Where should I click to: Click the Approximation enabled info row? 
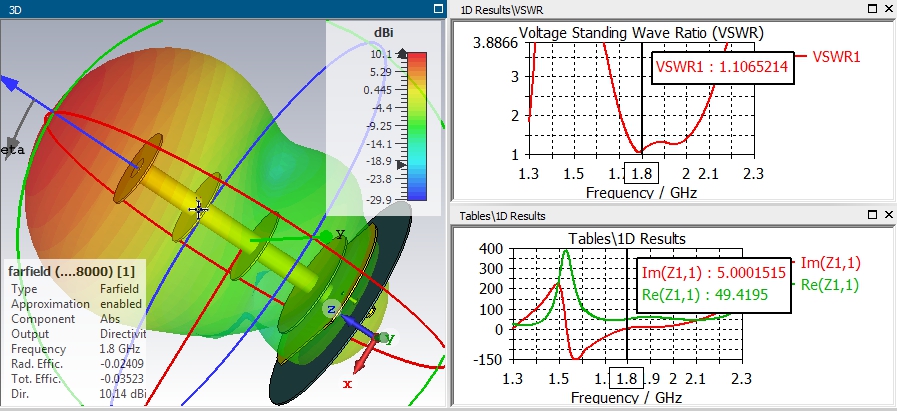click(x=76, y=304)
